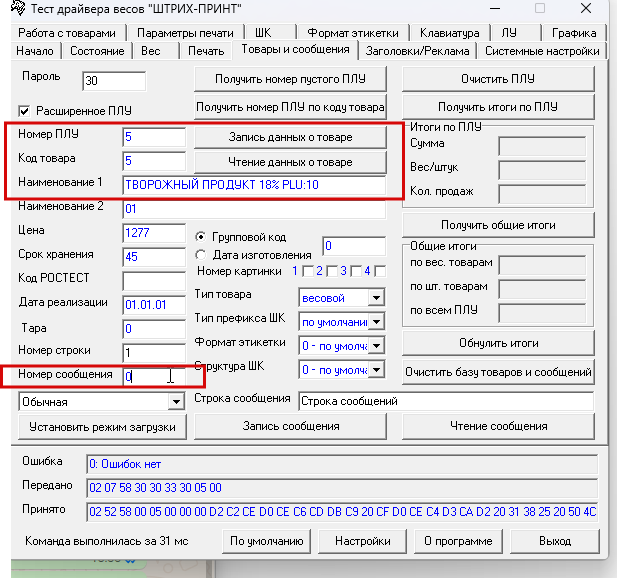Viewport: 617px width, 578px height.
Task: Check picture number 2 checkbox
Action: [x=332, y=271]
